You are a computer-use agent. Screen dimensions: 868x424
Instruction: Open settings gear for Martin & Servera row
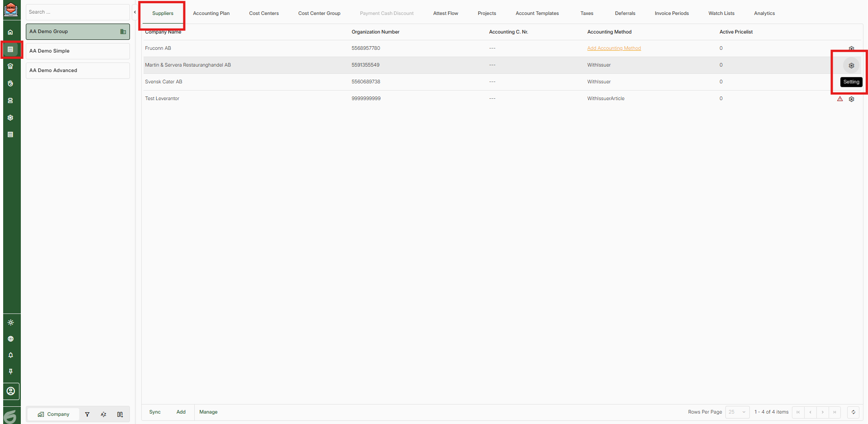click(851, 66)
